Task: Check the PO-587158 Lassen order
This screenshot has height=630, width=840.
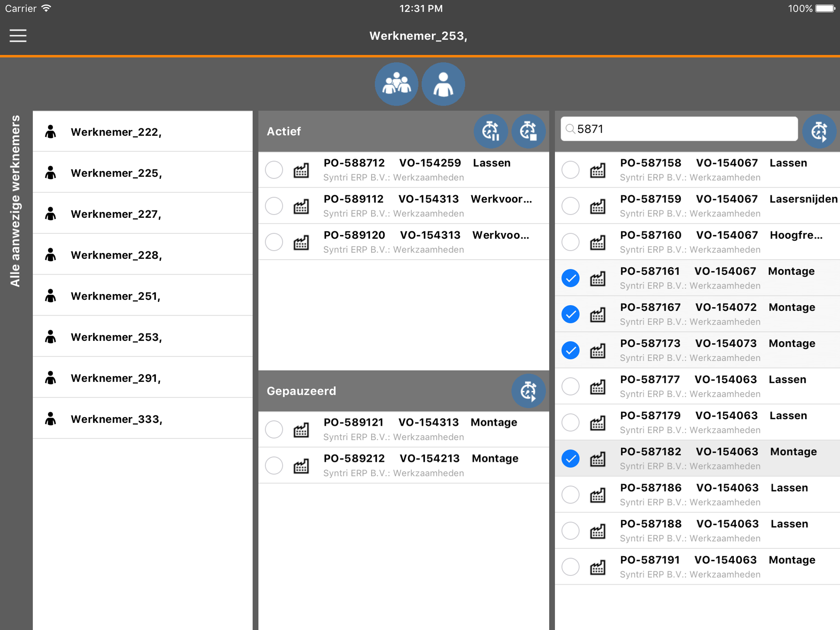Action: (x=570, y=170)
